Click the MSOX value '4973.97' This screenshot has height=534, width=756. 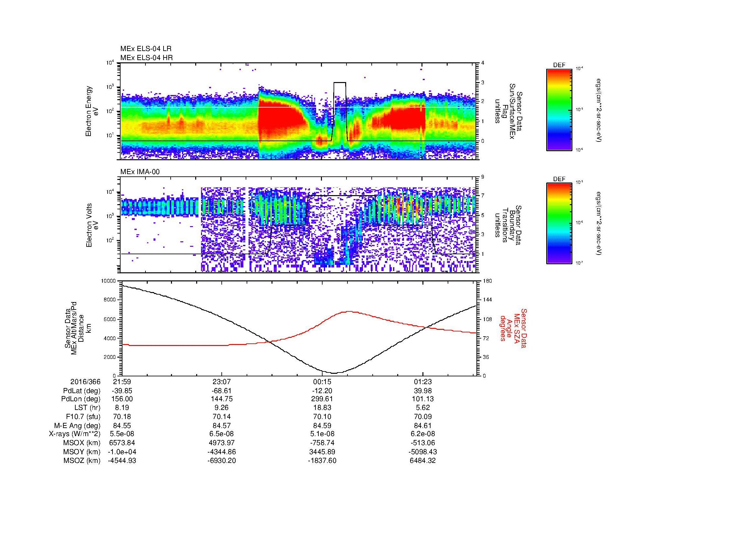point(222,443)
